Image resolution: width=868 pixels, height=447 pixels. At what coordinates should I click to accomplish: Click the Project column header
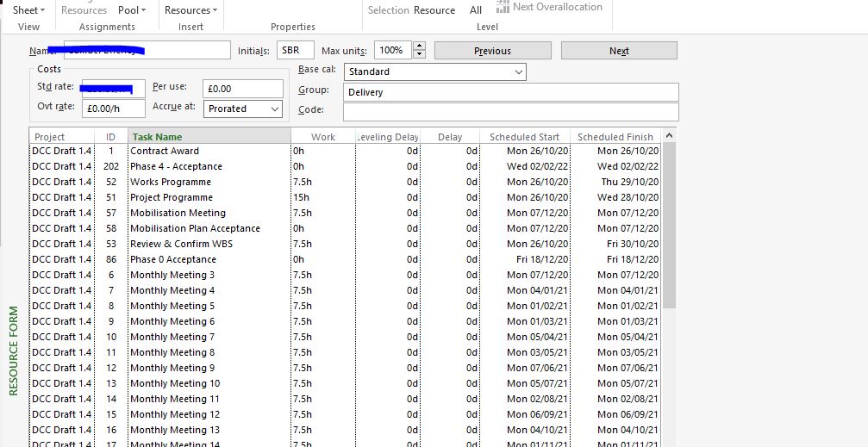(62, 137)
